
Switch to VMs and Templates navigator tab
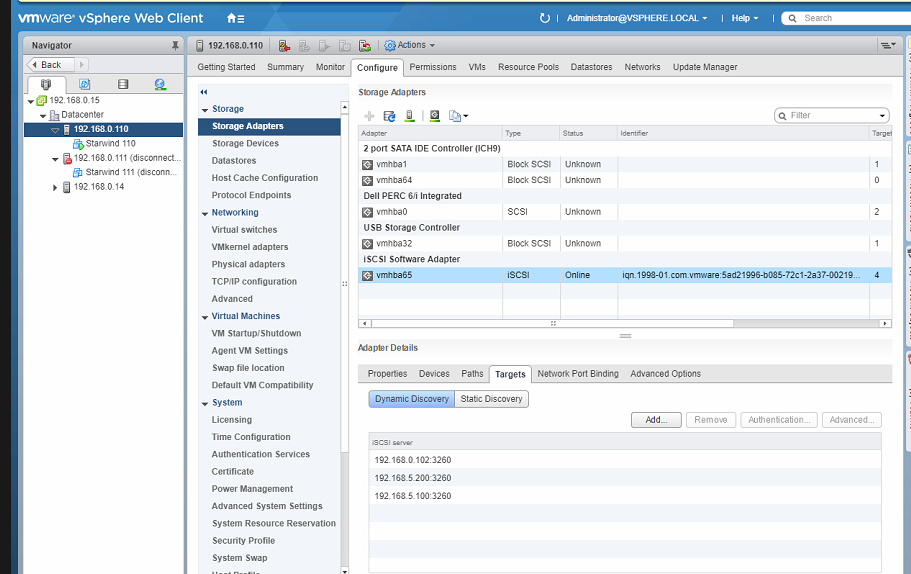pyautogui.click(x=84, y=84)
